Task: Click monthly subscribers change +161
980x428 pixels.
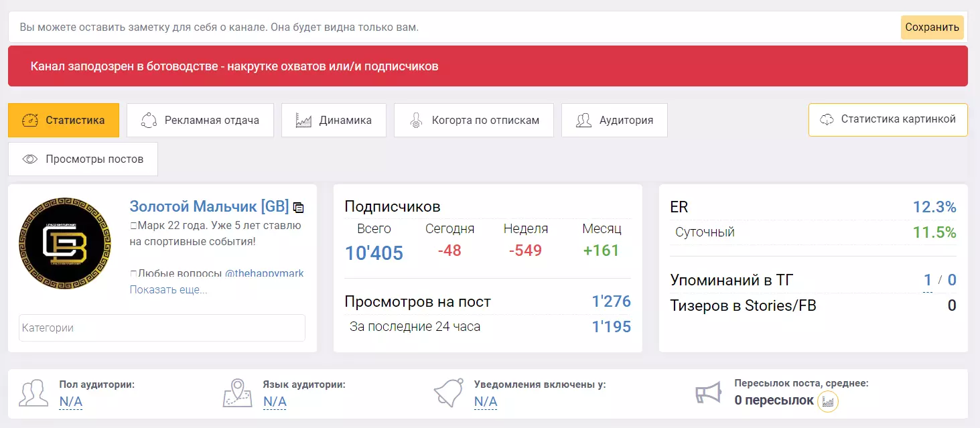Action: tap(602, 251)
